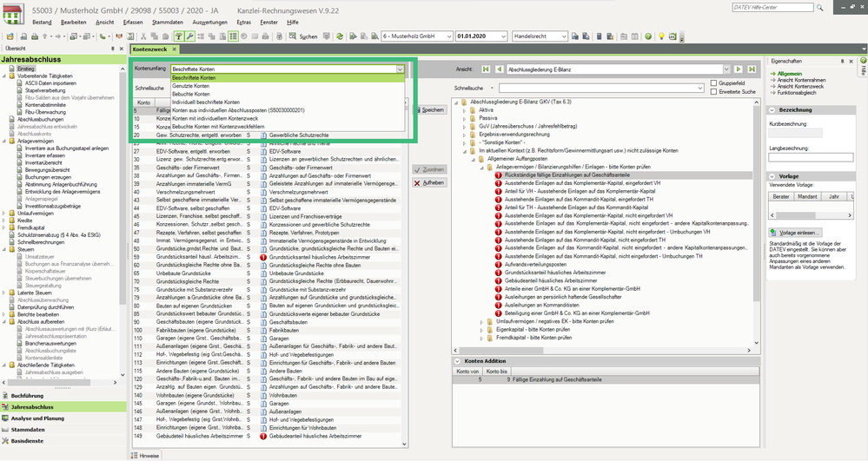868x461 pixels.
Task: Close the Kontenzweck tab with its X
Action: pyautogui.click(x=174, y=49)
